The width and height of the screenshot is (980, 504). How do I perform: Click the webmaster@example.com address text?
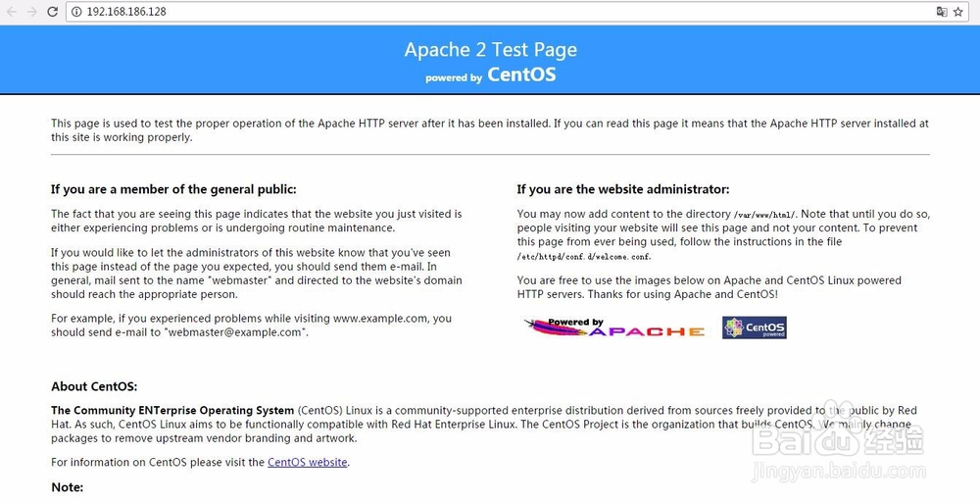[x=235, y=332]
